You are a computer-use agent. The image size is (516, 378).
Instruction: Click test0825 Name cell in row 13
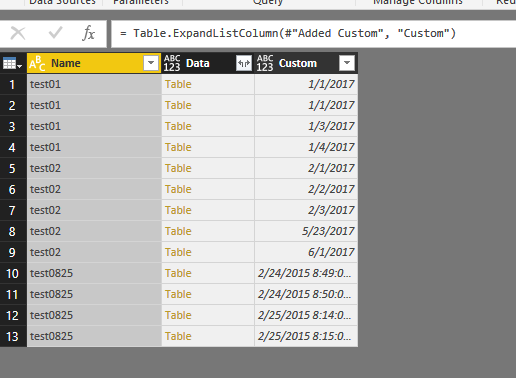point(94,336)
